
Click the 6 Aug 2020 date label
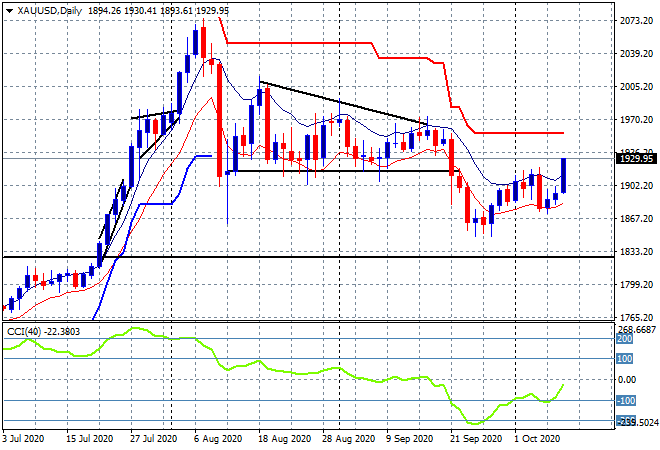pyautogui.click(x=218, y=439)
